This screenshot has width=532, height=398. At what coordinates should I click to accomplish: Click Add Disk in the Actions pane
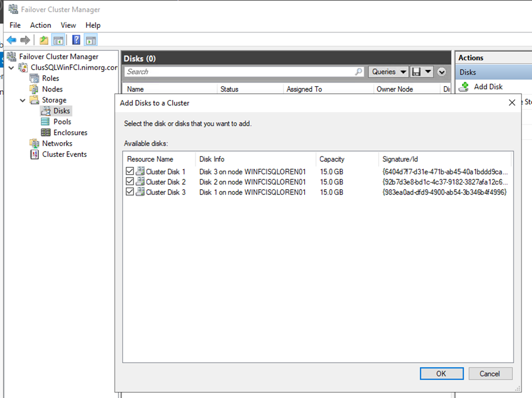click(x=488, y=87)
